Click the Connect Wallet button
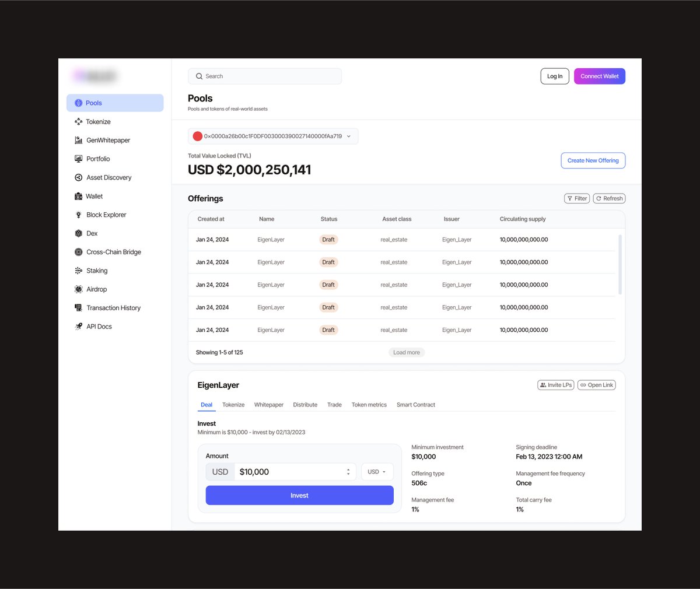The height and width of the screenshot is (589, 700). [x=600, y=76]
